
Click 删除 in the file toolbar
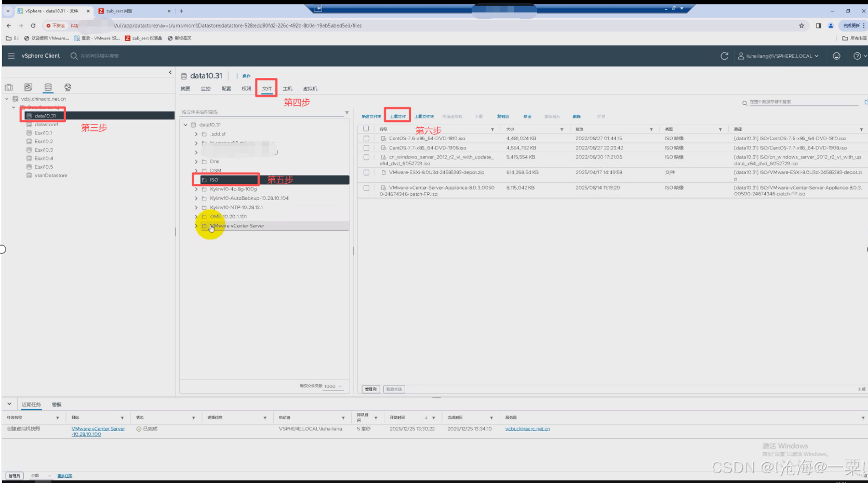[x=577, y=117]
